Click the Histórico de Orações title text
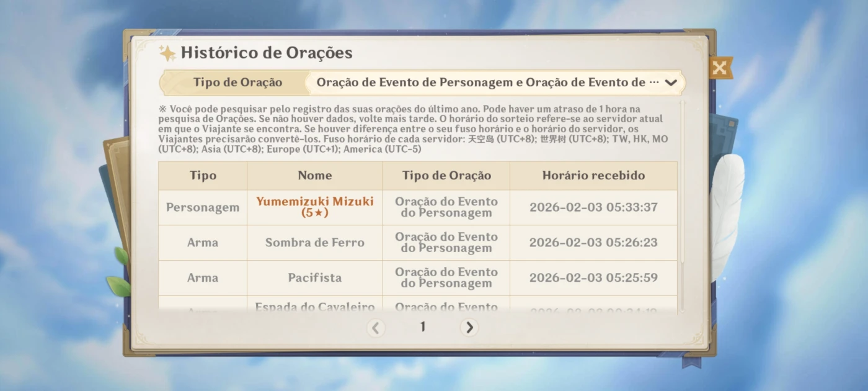 click(x=267, y=53)
